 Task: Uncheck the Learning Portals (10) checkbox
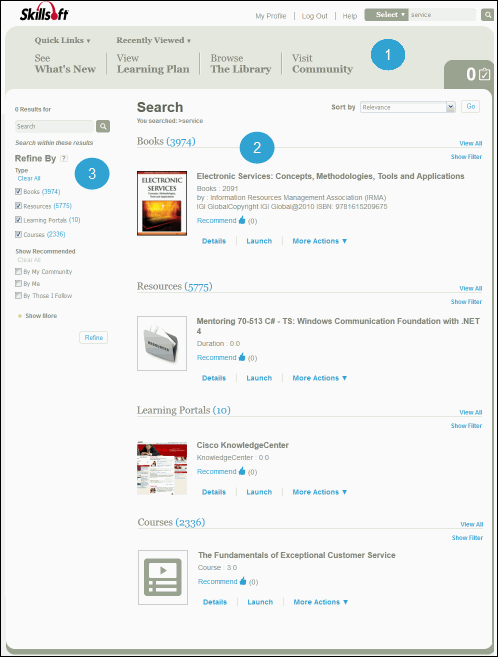(18, 220)
